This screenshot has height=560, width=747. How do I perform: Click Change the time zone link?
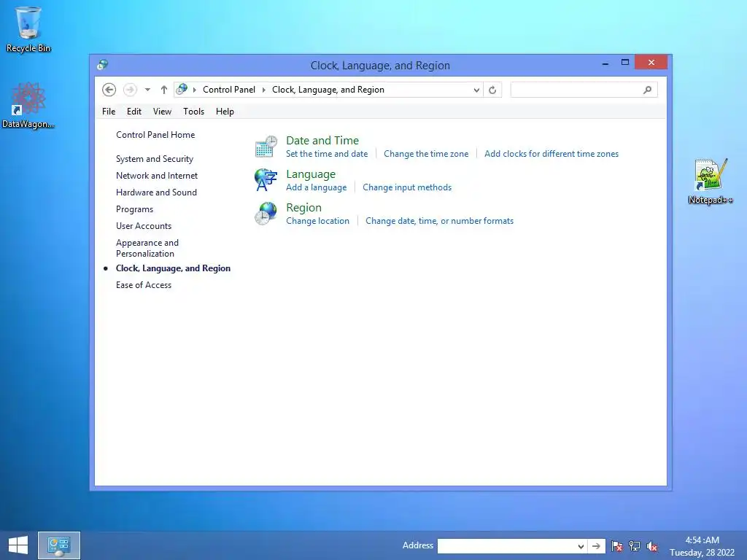click(x=426, y=154)
